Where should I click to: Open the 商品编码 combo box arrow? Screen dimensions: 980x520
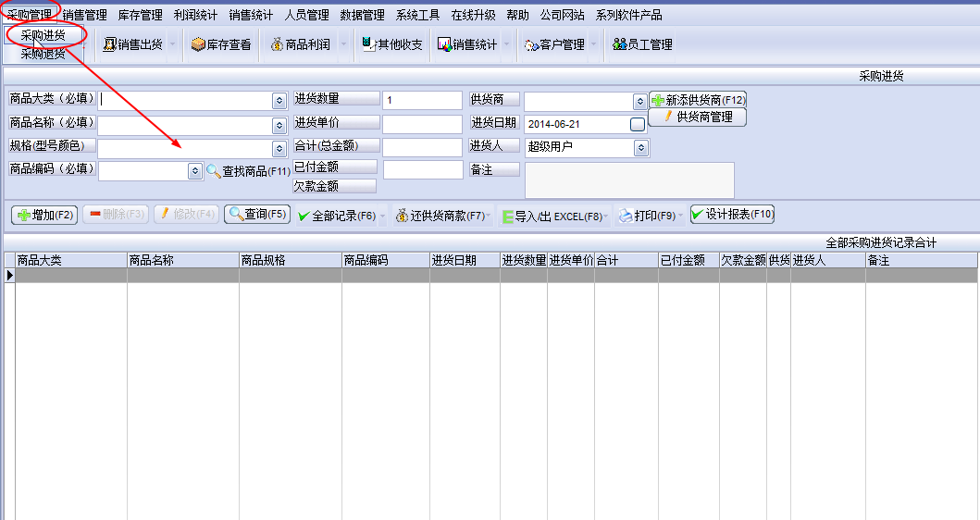click(x=194, y=171)
